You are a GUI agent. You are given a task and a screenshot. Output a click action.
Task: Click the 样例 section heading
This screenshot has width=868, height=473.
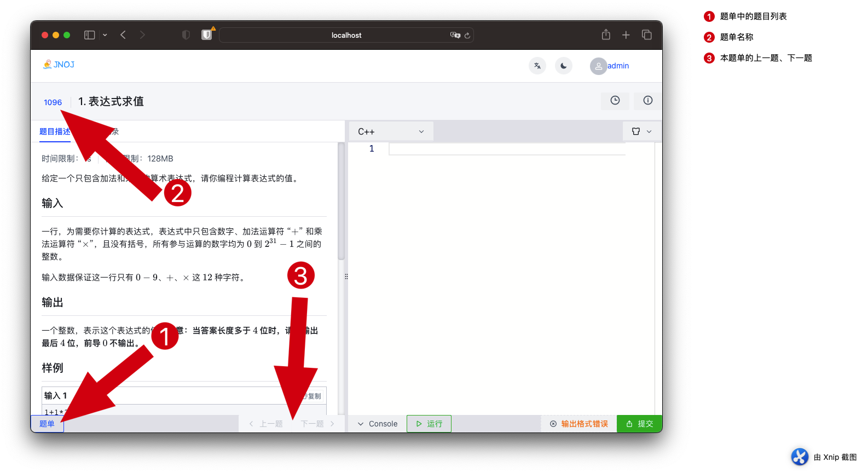click(x=53, y=368)
